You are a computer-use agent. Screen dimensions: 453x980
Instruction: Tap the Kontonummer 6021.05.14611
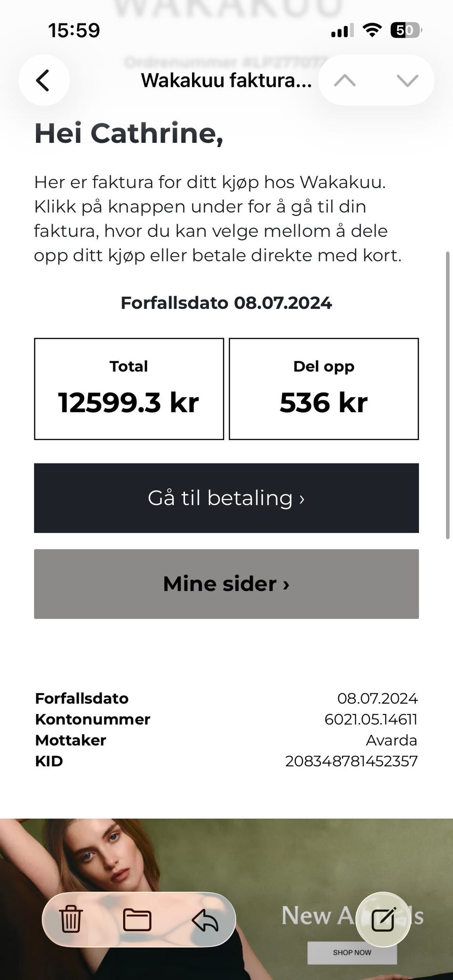click(x=371, y=719)
